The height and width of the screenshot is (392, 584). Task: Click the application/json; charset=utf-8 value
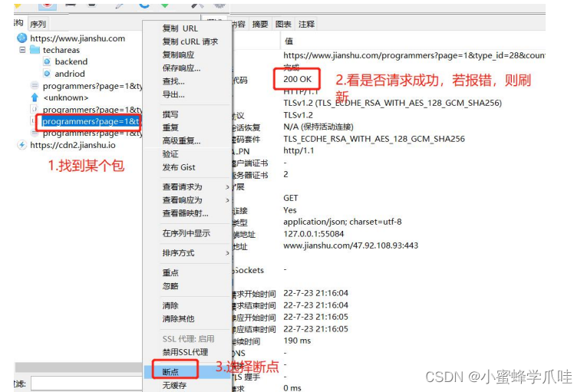pyautogui.click(x=342, y=222)
